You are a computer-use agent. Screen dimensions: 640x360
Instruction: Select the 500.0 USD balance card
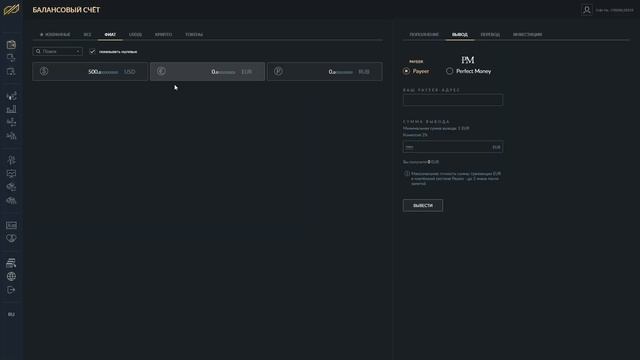[x=90, y=71]
